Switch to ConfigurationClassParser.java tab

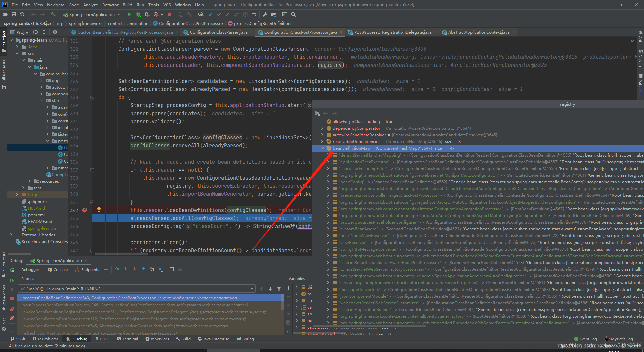click(218, 32)
